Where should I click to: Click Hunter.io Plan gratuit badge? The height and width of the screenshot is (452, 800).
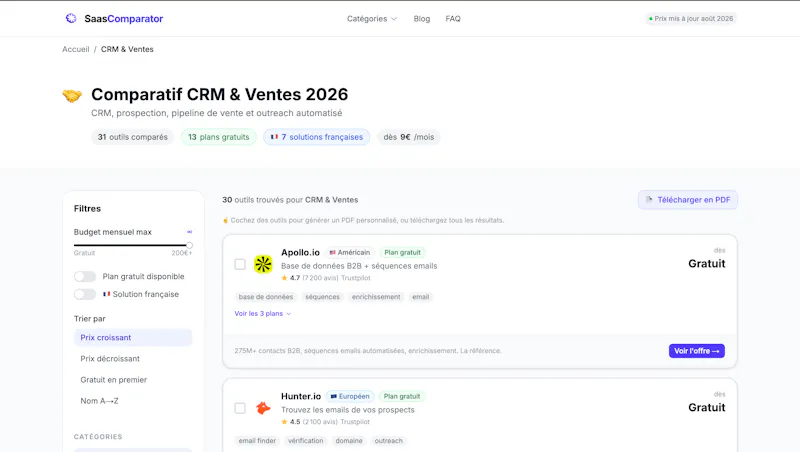pyautogui.click(x=402, y=396)
